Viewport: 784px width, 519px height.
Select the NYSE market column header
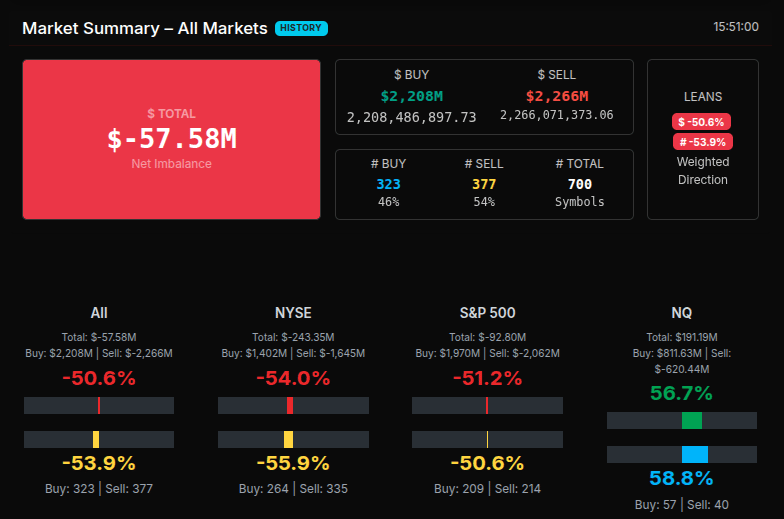(x=293, y=313)
